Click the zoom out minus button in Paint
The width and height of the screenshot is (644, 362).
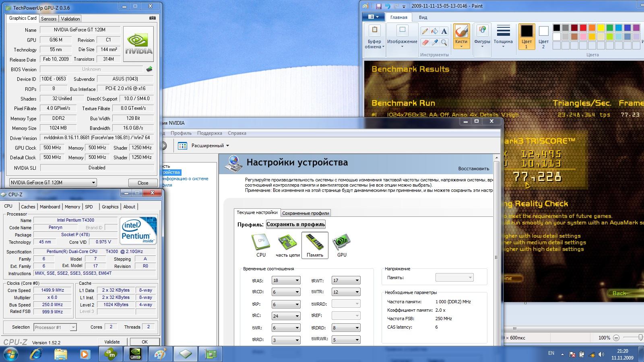(x=617, y=338)
